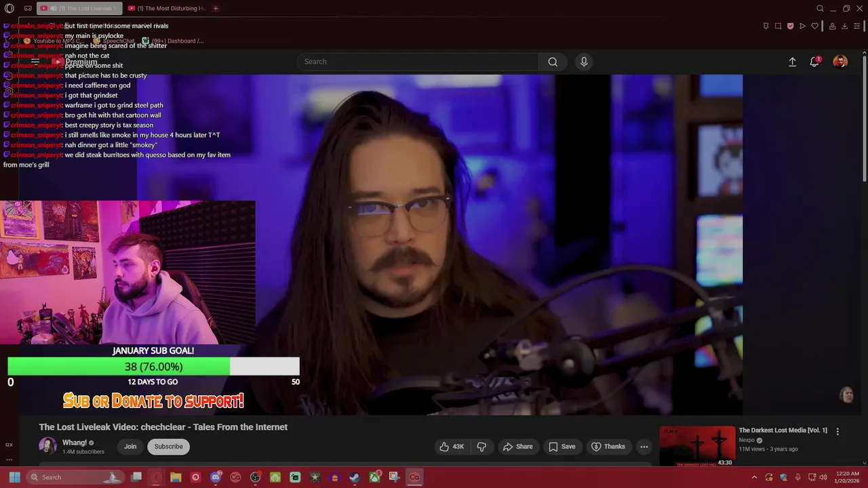
Task: Send a Thanks to the creator
Action: pyautogui.click(x=608, y=447)
